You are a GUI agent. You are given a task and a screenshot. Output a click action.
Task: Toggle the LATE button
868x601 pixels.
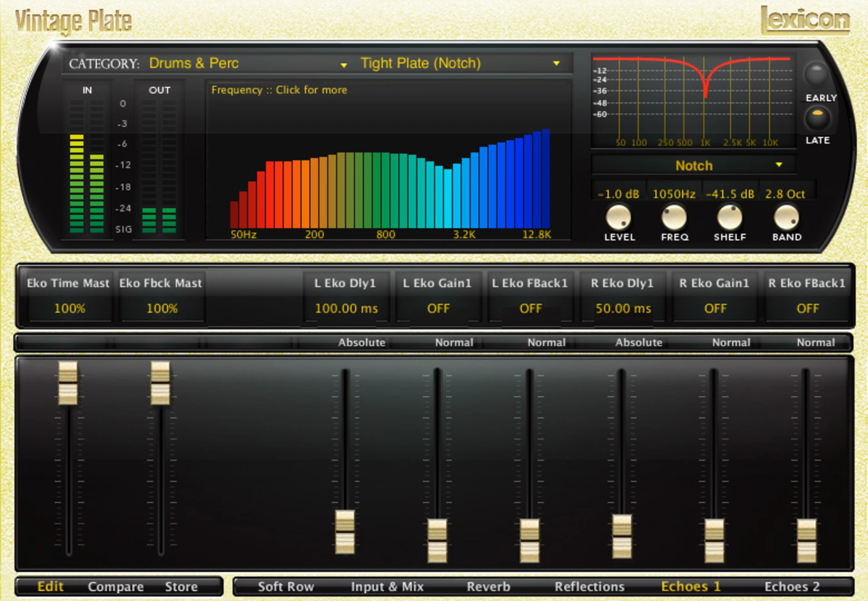[x=817, y=118]
